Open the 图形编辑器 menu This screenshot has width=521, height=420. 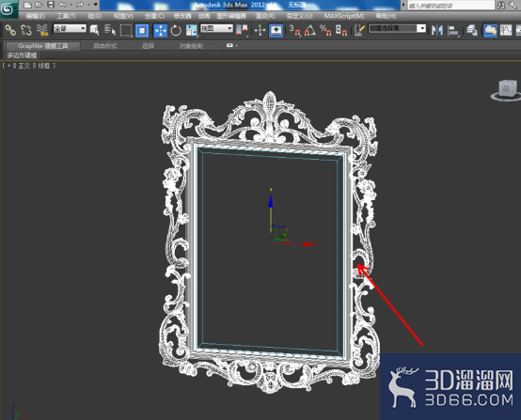231,16
